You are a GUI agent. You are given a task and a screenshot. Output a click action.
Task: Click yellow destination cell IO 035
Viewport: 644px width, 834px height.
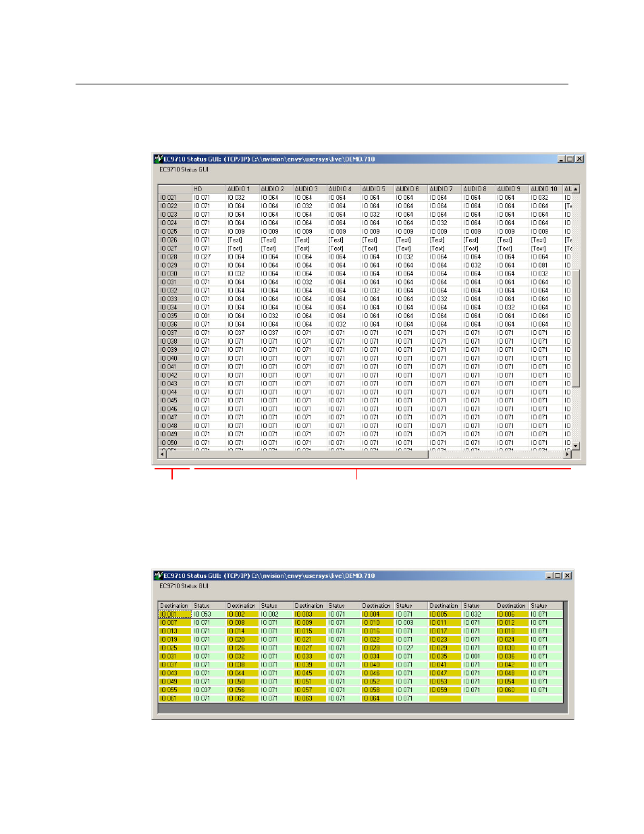[x=445, y=656]
